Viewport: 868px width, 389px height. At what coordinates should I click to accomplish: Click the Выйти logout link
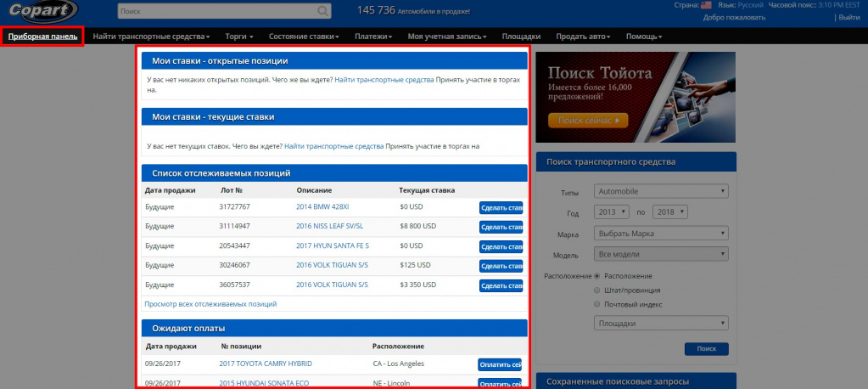point(849,17)
